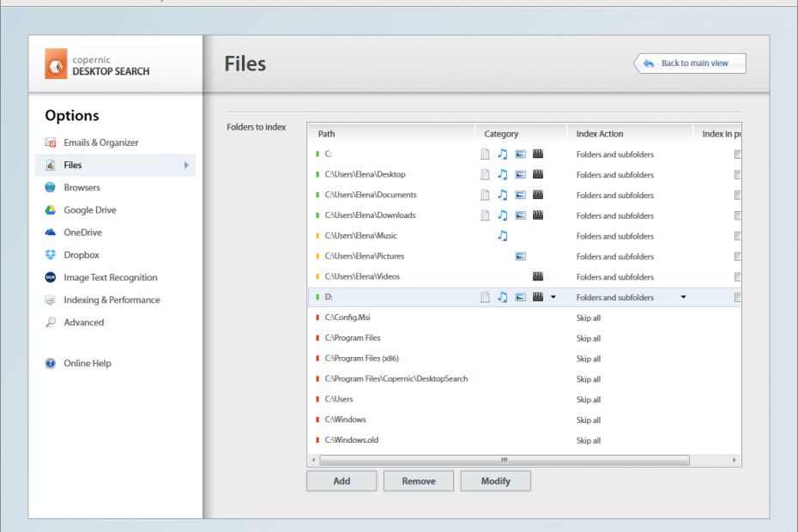
Task: Click the Remove button
Action: pyautogui.click(x=419, y=481)
